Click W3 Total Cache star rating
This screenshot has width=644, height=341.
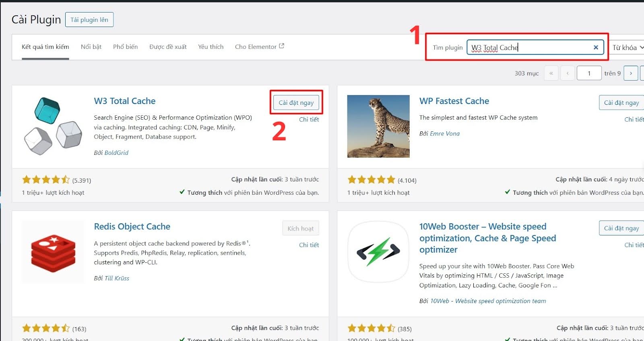click(46, 180)
